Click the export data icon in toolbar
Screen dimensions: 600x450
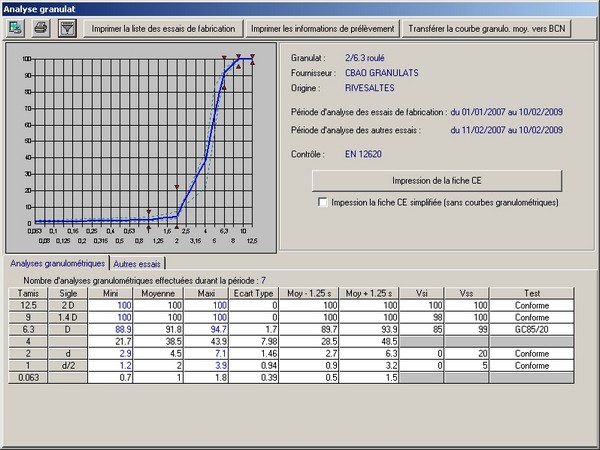pos(17,28)
